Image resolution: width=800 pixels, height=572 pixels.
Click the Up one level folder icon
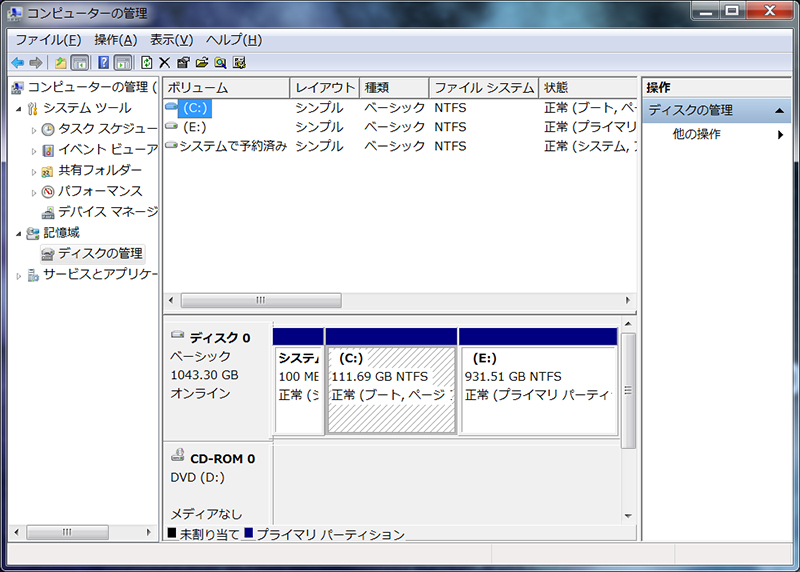(x=60, y=62)
